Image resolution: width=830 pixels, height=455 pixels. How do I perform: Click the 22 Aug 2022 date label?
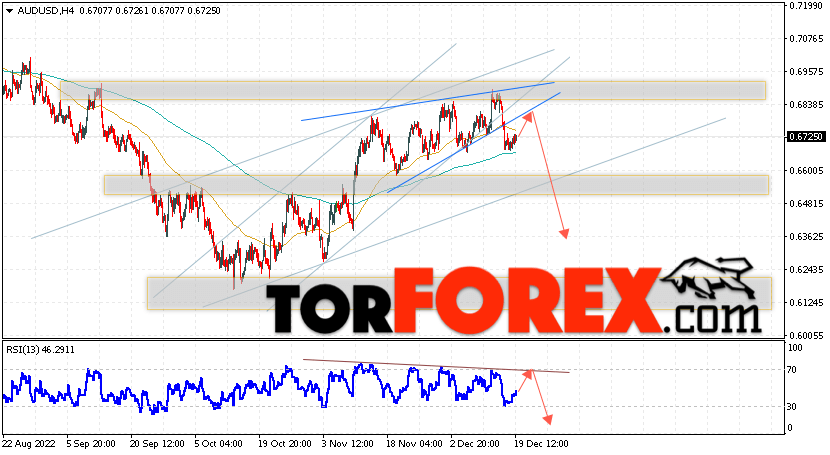[27, 443]
